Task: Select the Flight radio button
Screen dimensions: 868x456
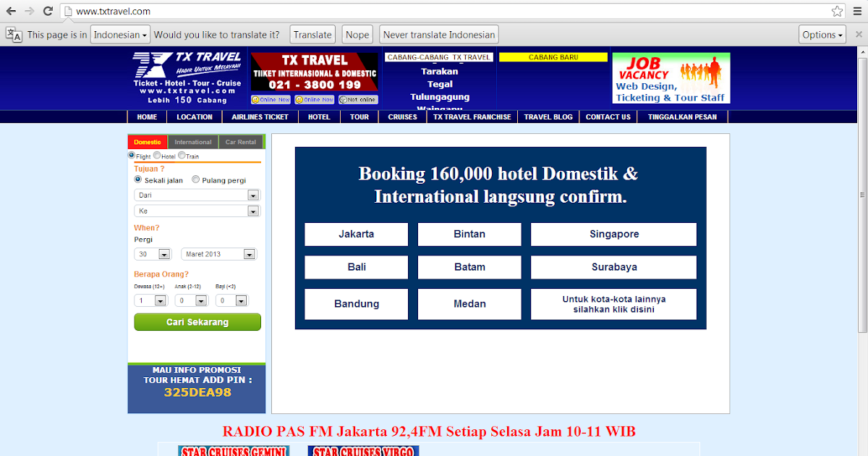Action: click(132, 156)
